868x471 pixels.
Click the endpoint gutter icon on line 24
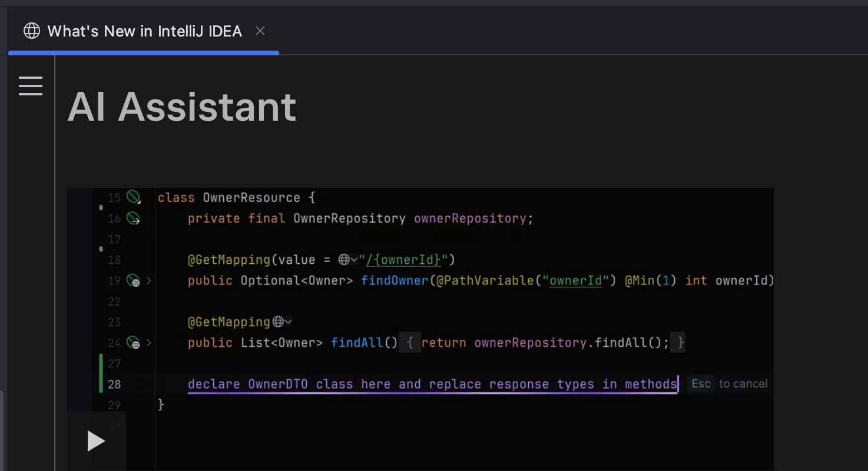(134, 343)
